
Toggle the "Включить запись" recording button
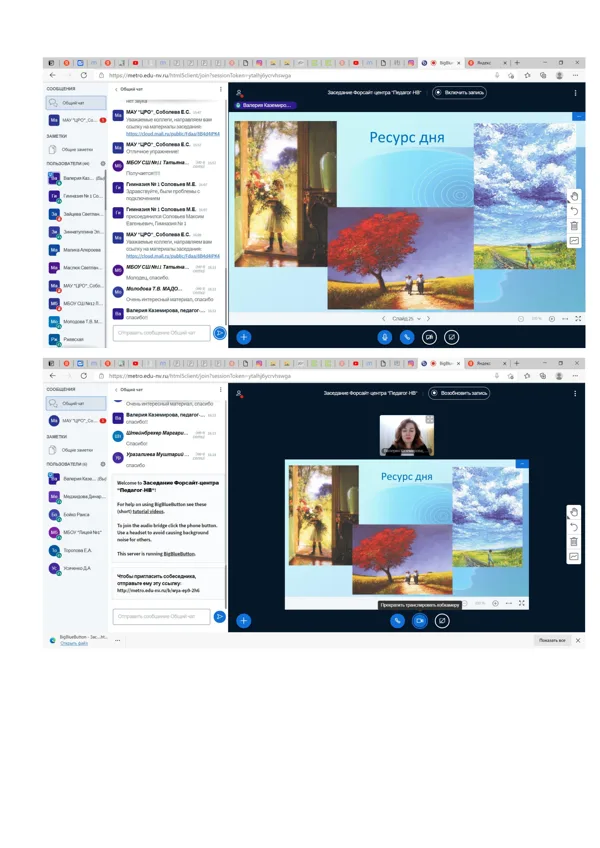point(459,92)
